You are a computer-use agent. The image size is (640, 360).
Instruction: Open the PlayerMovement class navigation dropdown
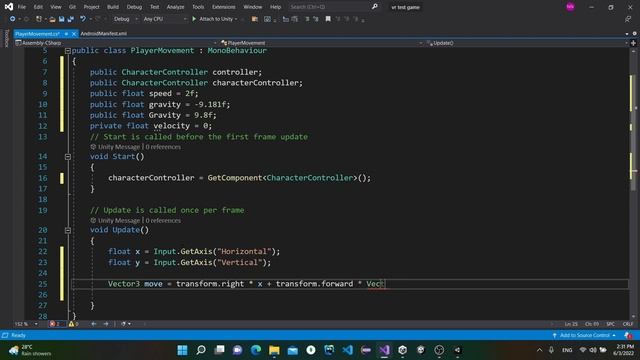tap(321, 43)
